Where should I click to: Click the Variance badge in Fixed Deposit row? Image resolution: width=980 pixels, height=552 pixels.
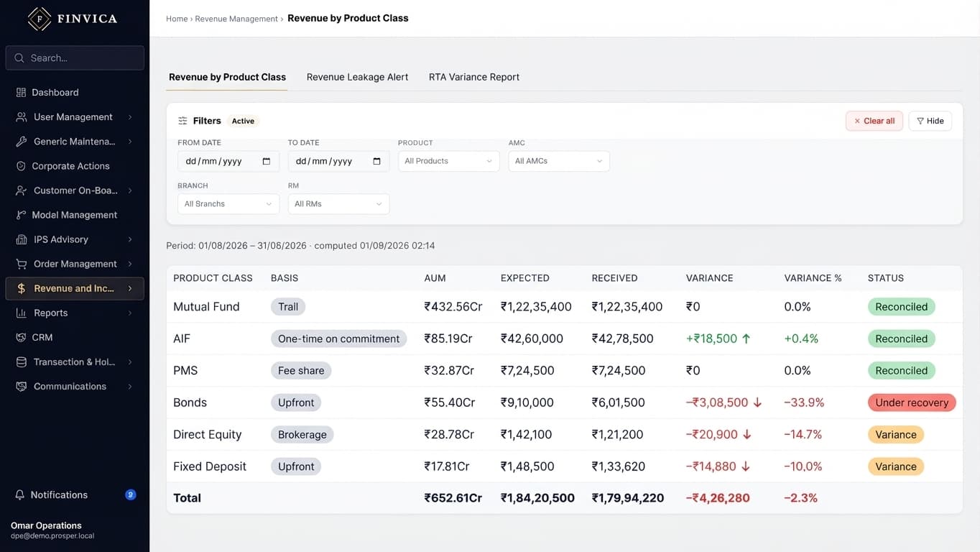pos(895,466)
